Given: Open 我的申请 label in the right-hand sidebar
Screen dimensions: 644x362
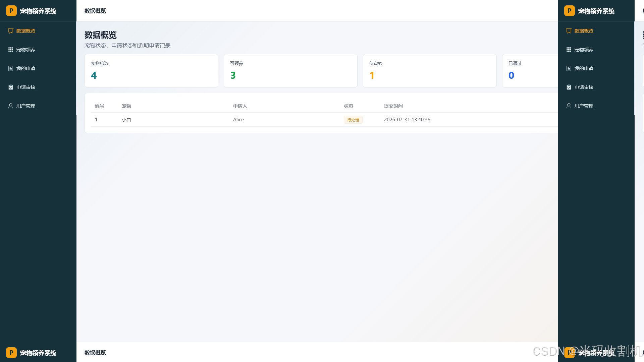Looking at the screenshot, I should pyautogui.click(x=584, y=68).
